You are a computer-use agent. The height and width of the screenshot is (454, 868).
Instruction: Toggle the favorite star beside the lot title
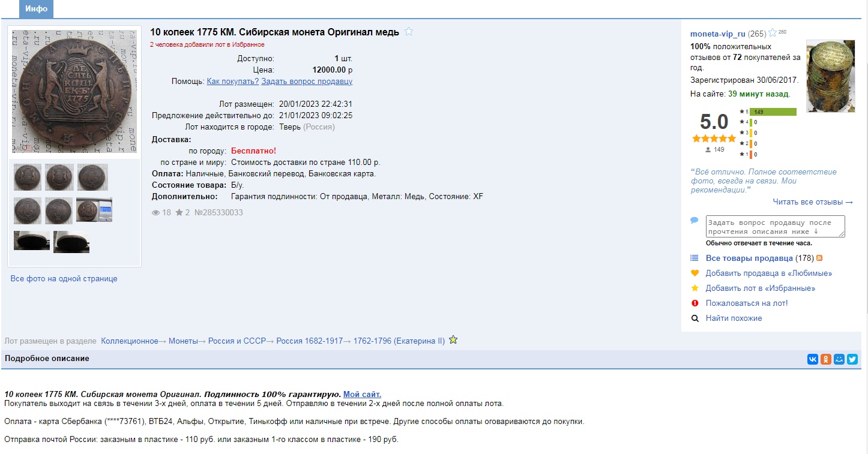(409, 32)
